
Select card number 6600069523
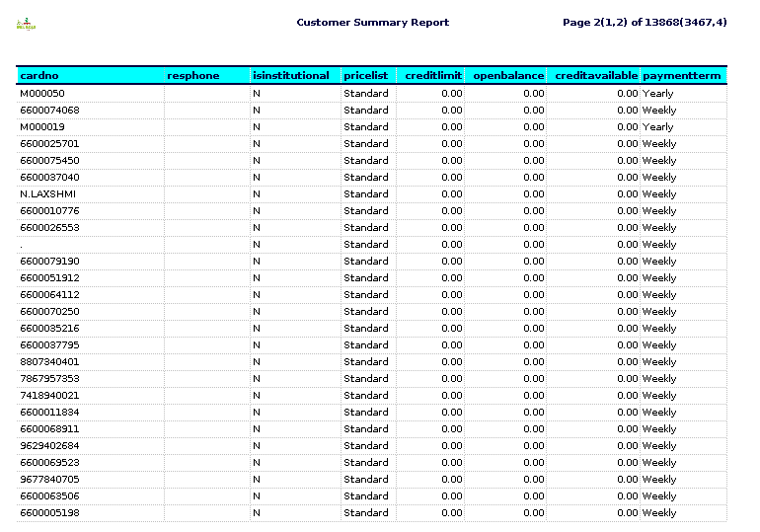[49, 463]
